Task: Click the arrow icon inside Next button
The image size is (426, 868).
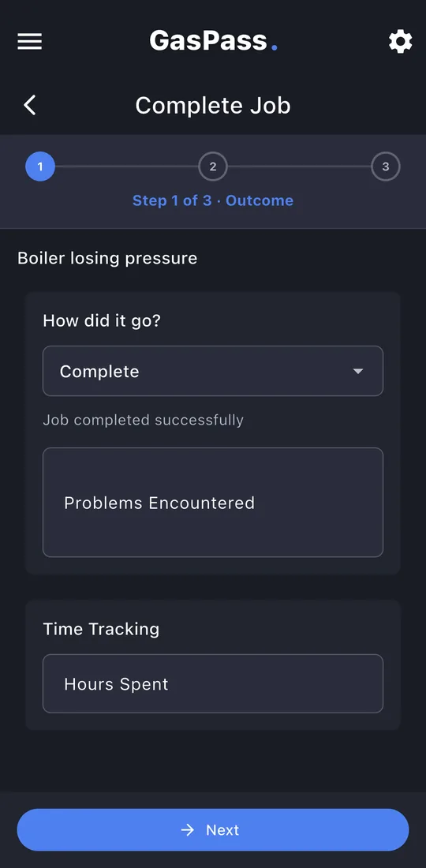Action: click(188, 830)
